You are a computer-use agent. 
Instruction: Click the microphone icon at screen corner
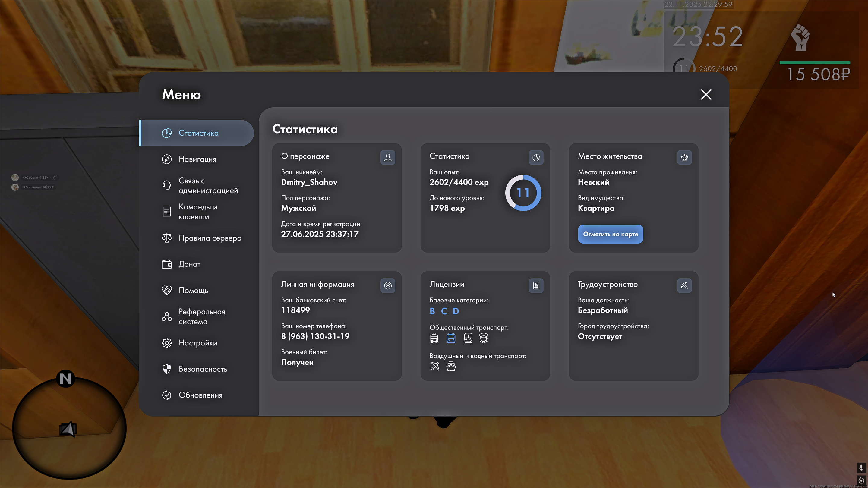[x=861, y=468]
